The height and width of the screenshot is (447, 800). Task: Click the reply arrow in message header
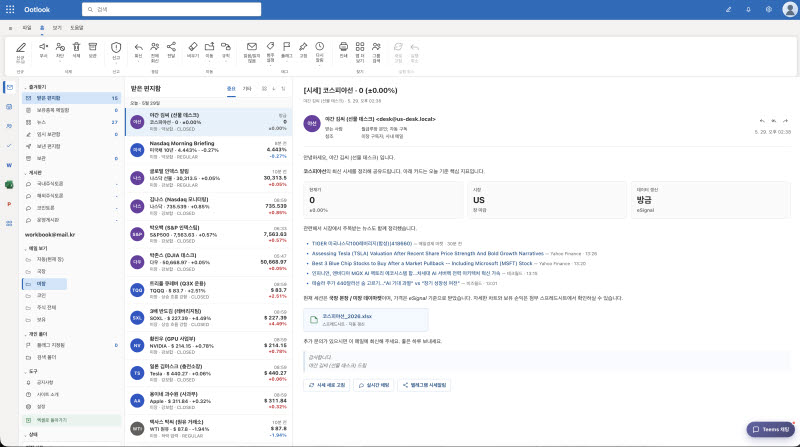point(762,121)
